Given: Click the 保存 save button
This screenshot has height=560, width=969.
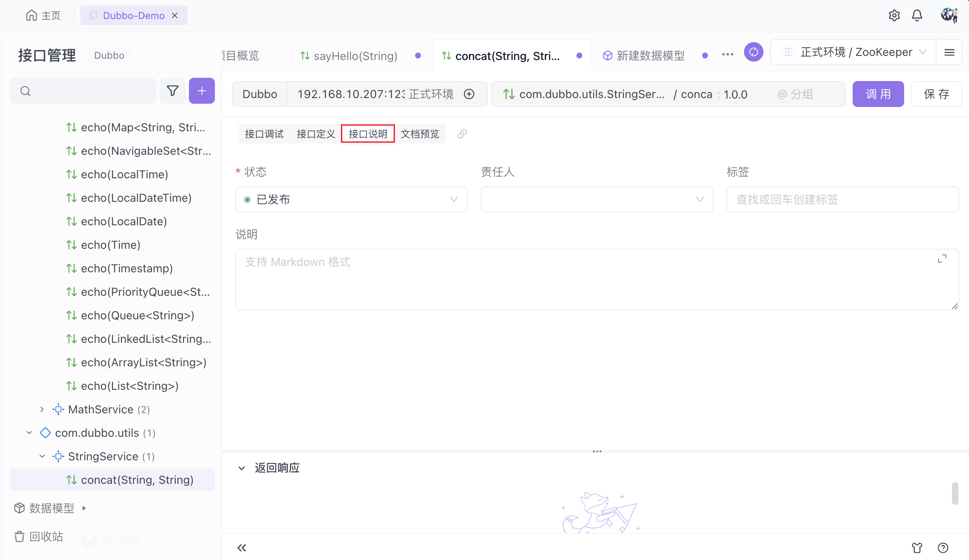Looking at the screenshot, I should point(936,94).
